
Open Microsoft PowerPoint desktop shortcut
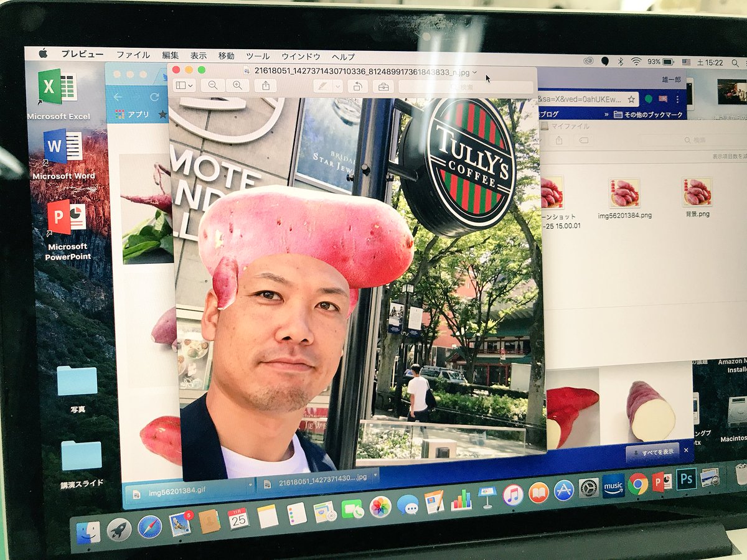click(67, 231)
